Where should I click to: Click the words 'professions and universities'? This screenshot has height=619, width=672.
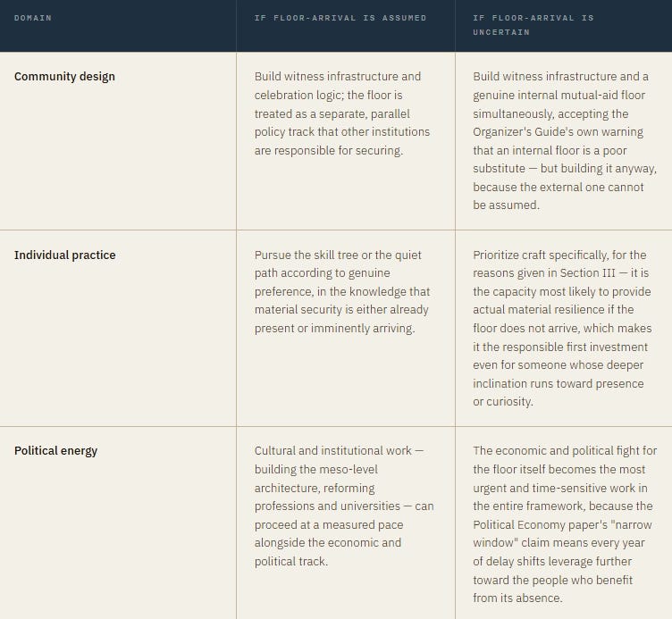tap(327, 506)
